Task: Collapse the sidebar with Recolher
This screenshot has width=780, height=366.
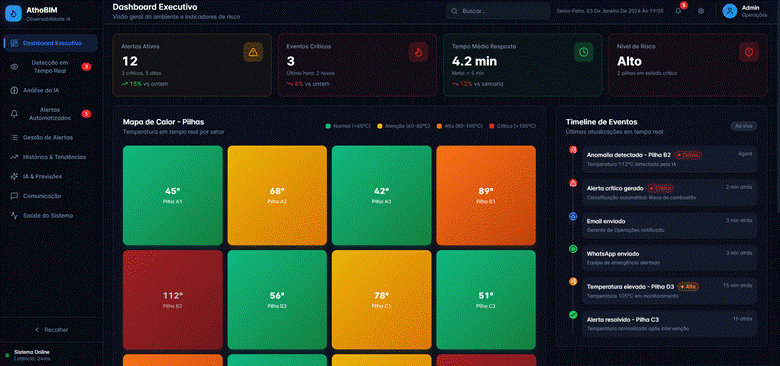Action: coord(51,330)
